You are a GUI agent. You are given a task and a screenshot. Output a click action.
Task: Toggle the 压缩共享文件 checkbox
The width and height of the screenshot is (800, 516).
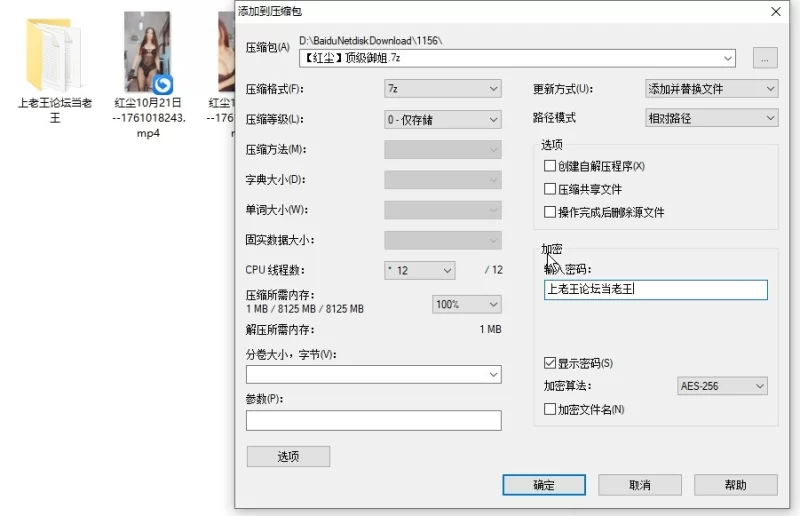[549, 189]
